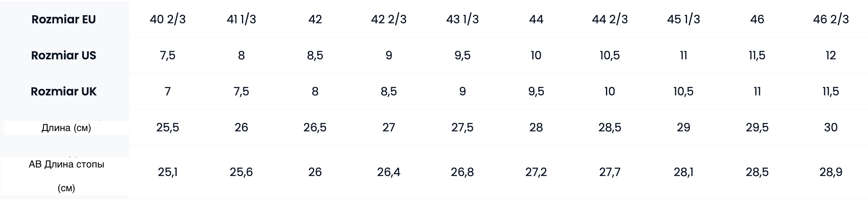Select EU size 46 2/3 cell
The height and width of the screenshot is (199, 868).
(x=831, y=20)
